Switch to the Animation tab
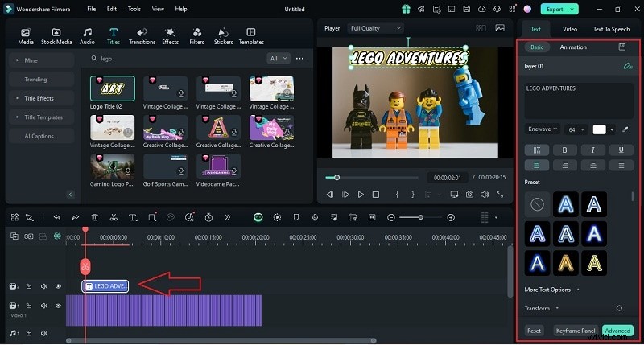Viewport: 644px width, 345px height. click(x=573, y=47)
